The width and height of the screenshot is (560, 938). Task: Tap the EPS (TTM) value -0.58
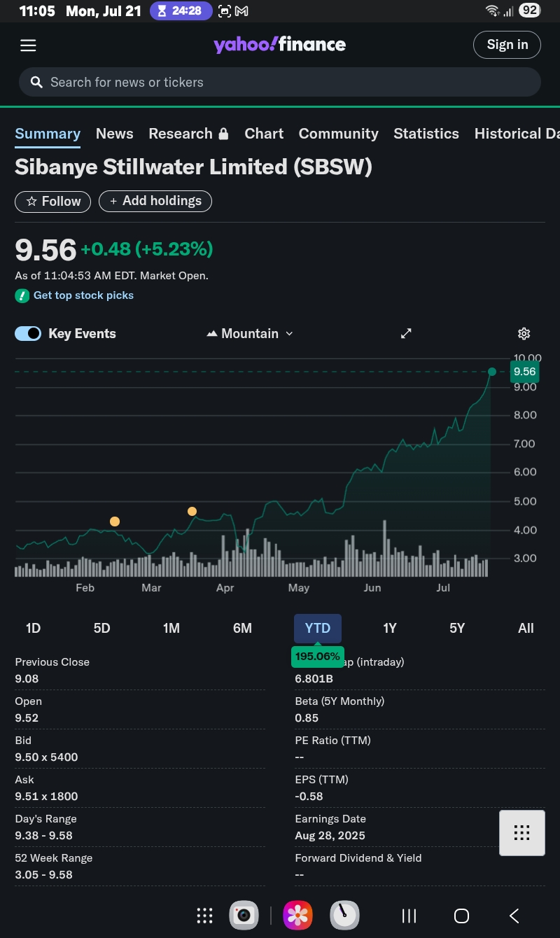(x=309, y=797)
